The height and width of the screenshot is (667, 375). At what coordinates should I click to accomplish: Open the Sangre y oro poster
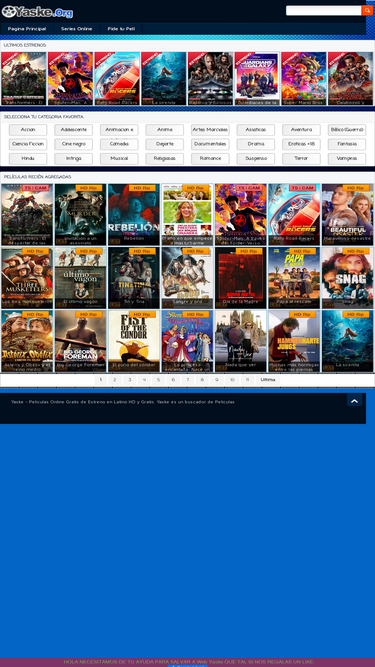pos(188,278)
